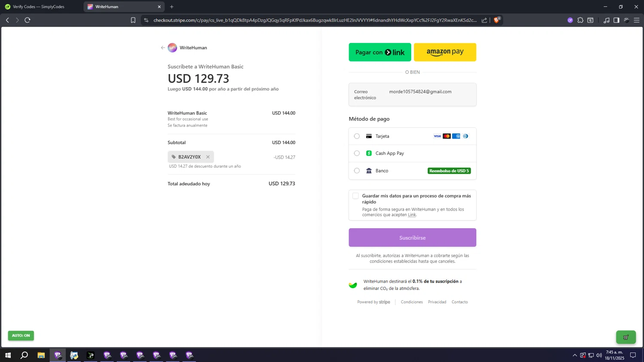Click the Reembolso de USD 5 badge
This screenshot has width=644, height=362.
[449, 171]
